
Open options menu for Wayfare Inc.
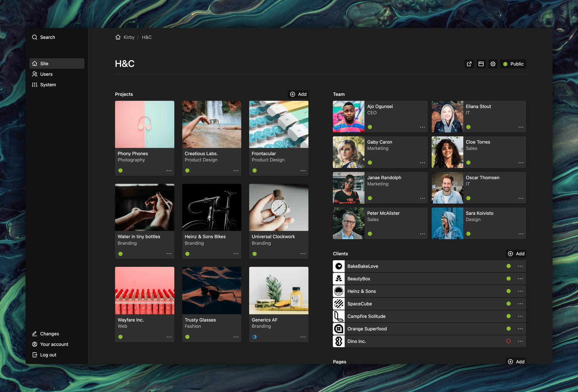tap(169, 337)
